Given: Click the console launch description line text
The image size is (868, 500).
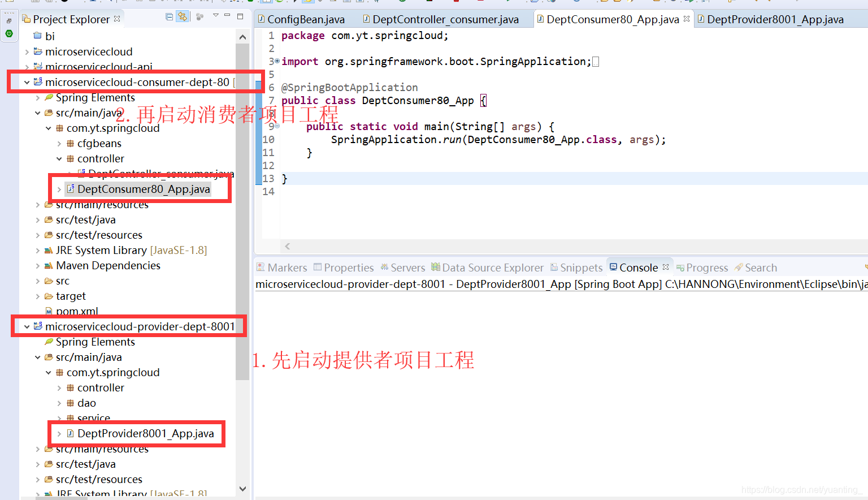Looking at the screenshot, I should click(x=561, y=284).
